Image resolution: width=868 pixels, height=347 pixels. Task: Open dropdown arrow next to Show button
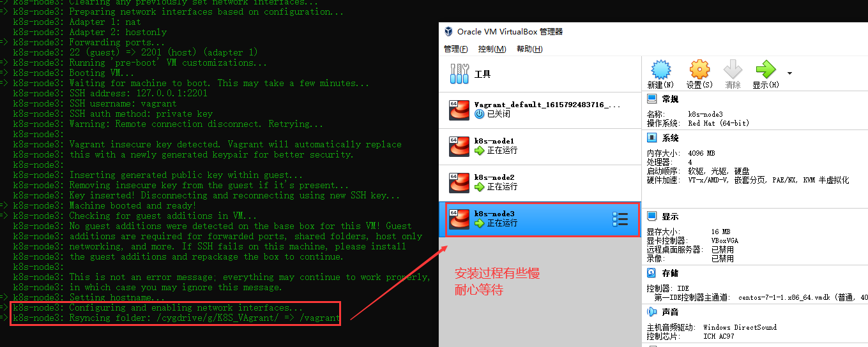(789, 73)
